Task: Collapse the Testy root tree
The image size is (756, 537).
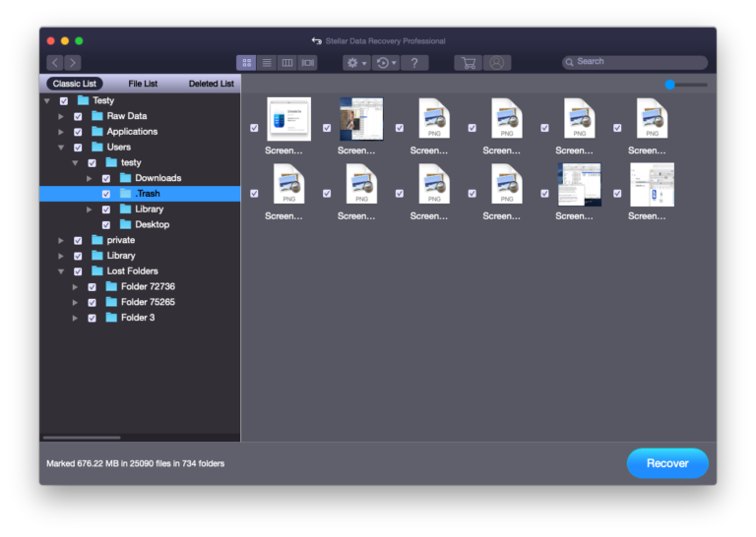Action: (x=47, y=101)
